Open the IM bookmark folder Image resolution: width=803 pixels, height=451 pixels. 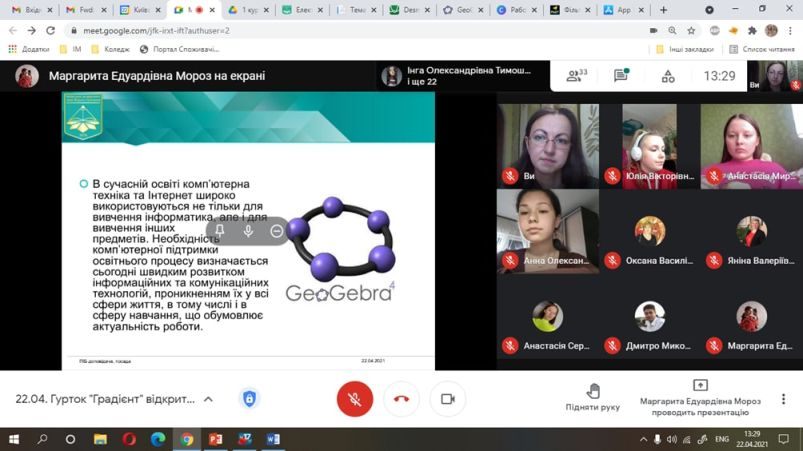71,49
